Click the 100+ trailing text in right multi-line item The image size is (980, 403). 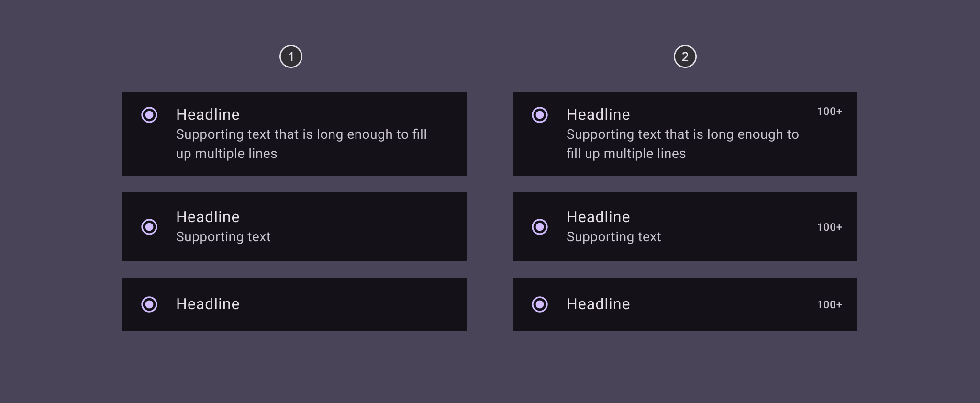[829, 112]
